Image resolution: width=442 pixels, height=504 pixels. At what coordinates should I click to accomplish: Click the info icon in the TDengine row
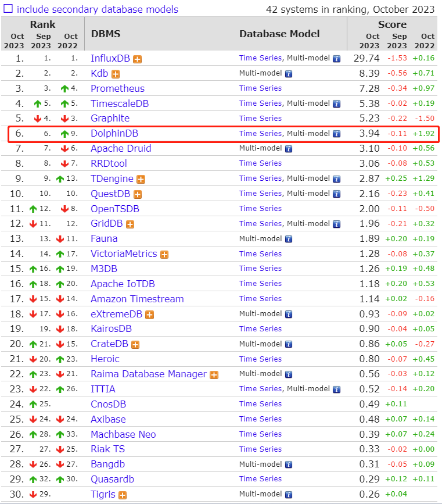[337, 178]
